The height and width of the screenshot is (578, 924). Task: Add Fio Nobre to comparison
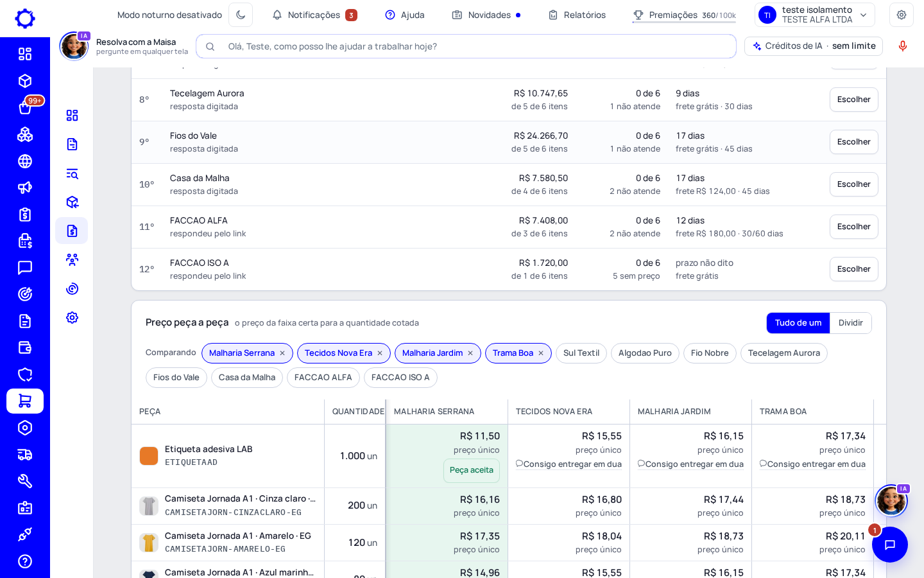710,353
